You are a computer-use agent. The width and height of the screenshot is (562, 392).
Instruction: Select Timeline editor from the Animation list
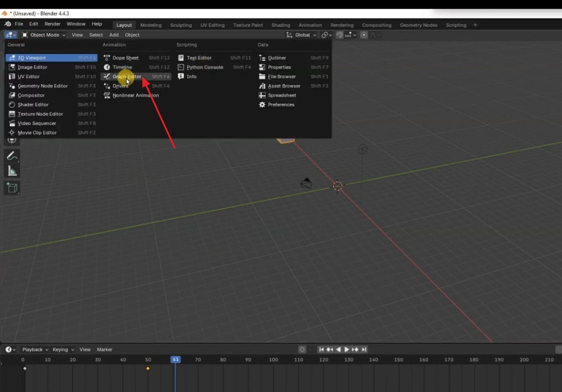pos(136,67)
